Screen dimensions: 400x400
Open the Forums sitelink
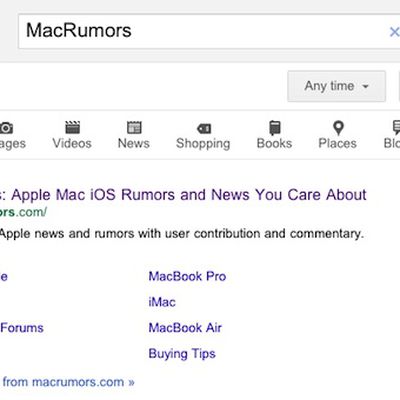click(22, 328)
